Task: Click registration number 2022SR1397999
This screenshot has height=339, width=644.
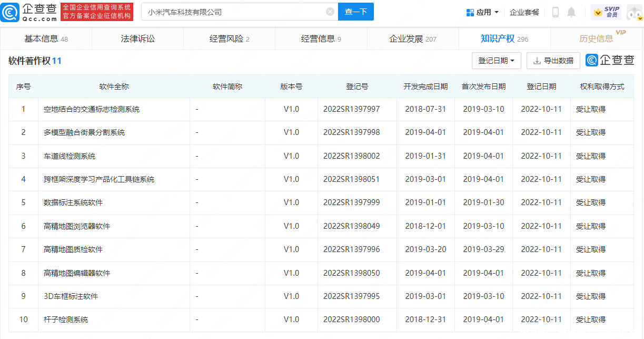Action: [x=352, y=202]
